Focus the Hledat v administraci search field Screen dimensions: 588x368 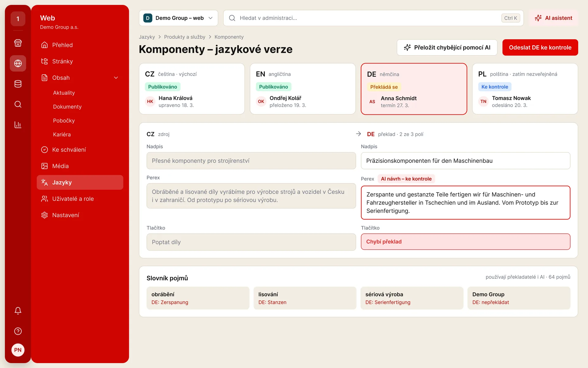pos(373,18)
